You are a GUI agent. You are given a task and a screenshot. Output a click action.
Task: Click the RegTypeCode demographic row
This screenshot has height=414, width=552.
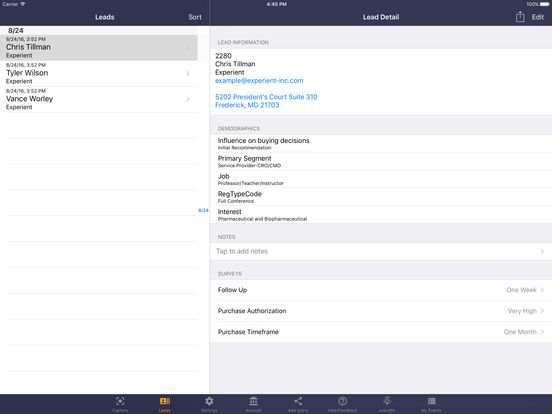pyautogui.click(x=381, y=197)
